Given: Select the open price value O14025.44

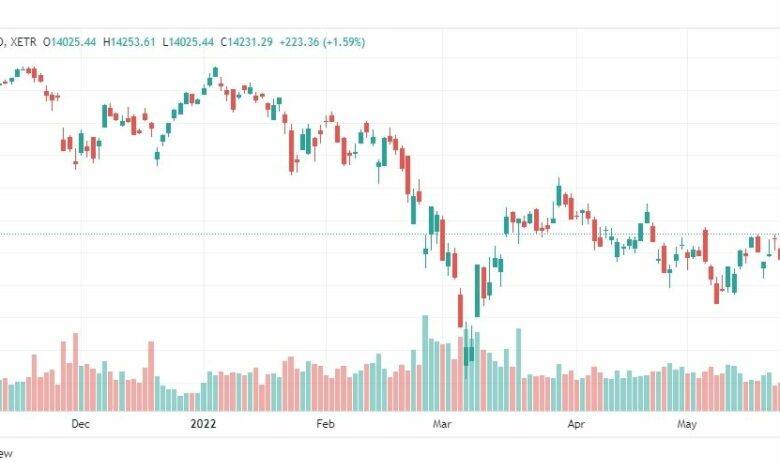Looking at the screenshot, I should pyautogui.click(x=70, y=42).
